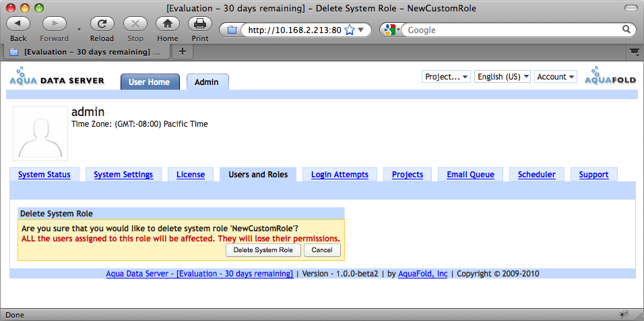Open the list all tabs button
This screenshot has width=644, height=321.
[x=635, y=52]
